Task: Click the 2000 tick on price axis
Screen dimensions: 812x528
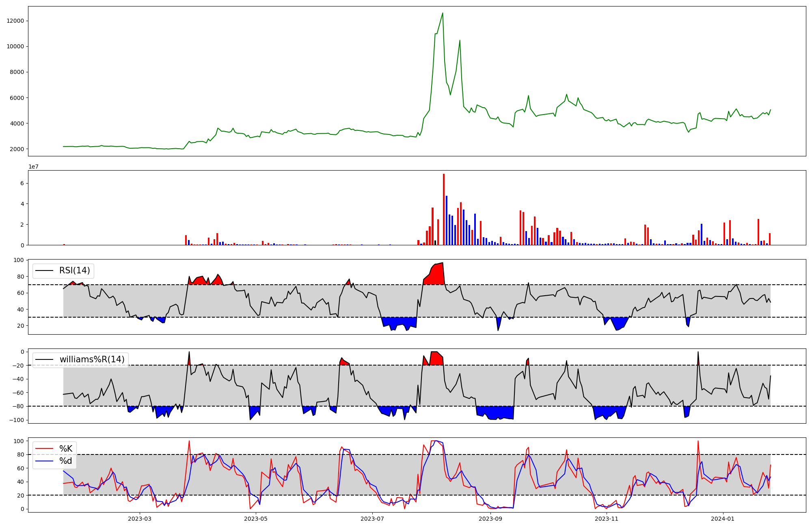Action: (17, 149)
